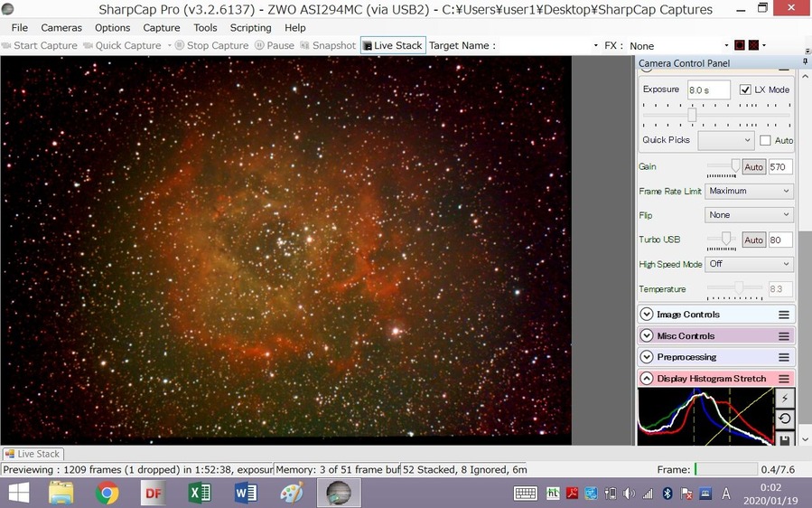This screenshot has height=508, width=812.
Task: Open the High Speed Mode dropdown
Action: click(x=749, y=264)
